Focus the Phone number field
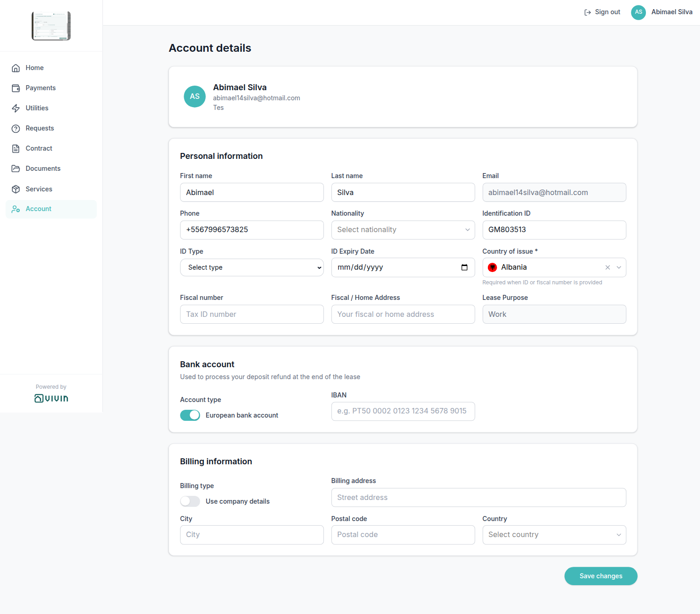 252,230
